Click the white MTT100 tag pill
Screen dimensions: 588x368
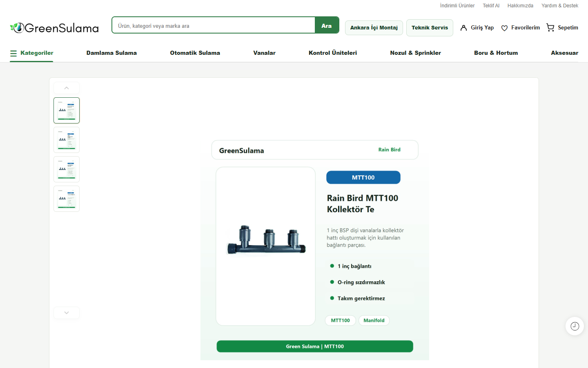pyautogui.click(x=341, y=321)
